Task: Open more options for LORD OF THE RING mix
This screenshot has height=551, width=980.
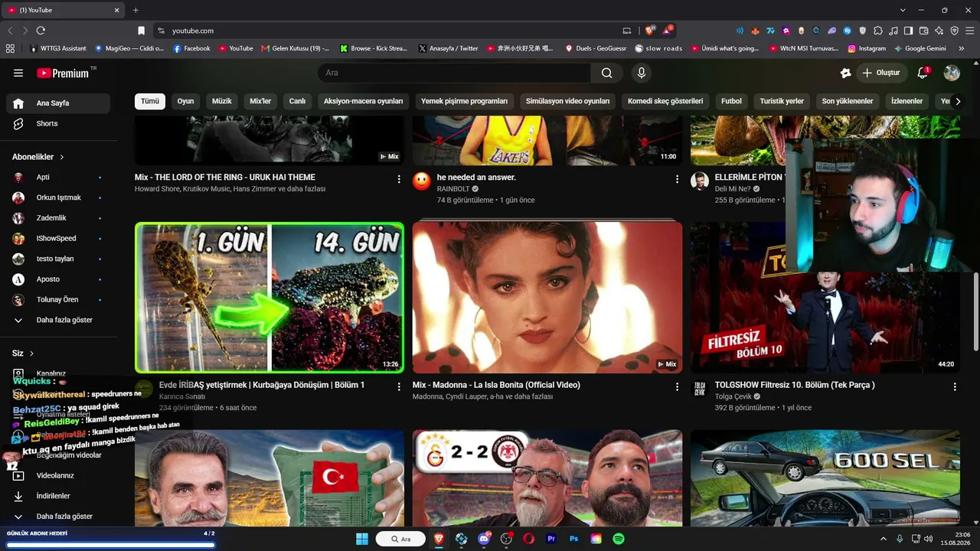Action: pyautogui.click(x=399, y=179)
